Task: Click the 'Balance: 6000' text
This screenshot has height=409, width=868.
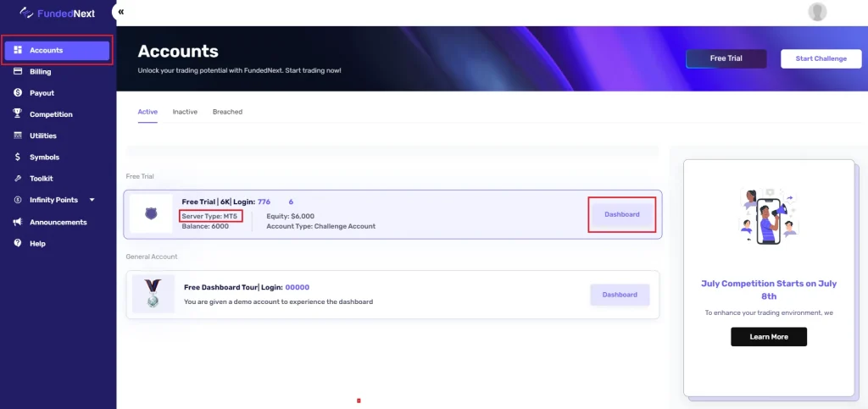Action: (x=205, y=226)
